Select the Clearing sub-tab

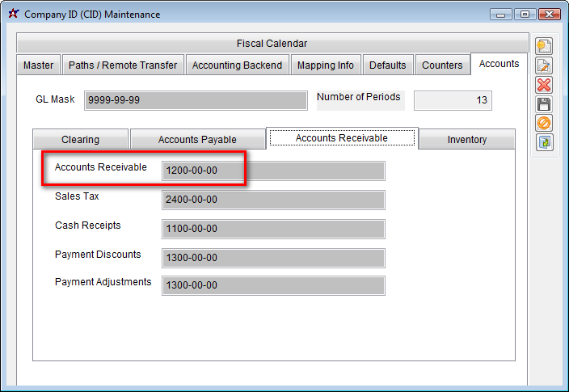[x=81, y=140]
